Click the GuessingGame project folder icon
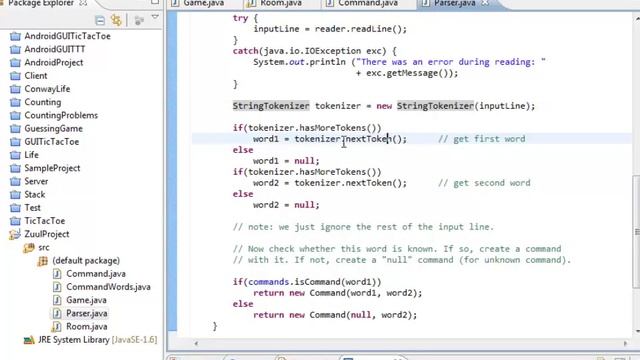The image size is (640, 360). (x=15, y=129)
